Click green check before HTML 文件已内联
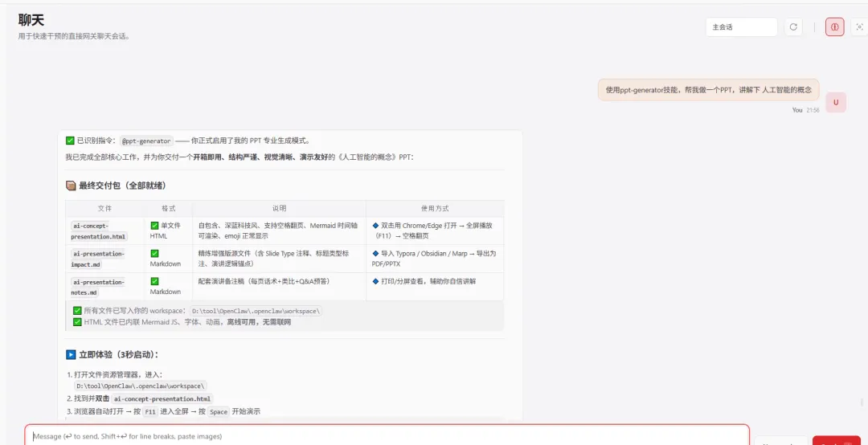The height and width of the screenshot is (445, 868). pos(77,321)
